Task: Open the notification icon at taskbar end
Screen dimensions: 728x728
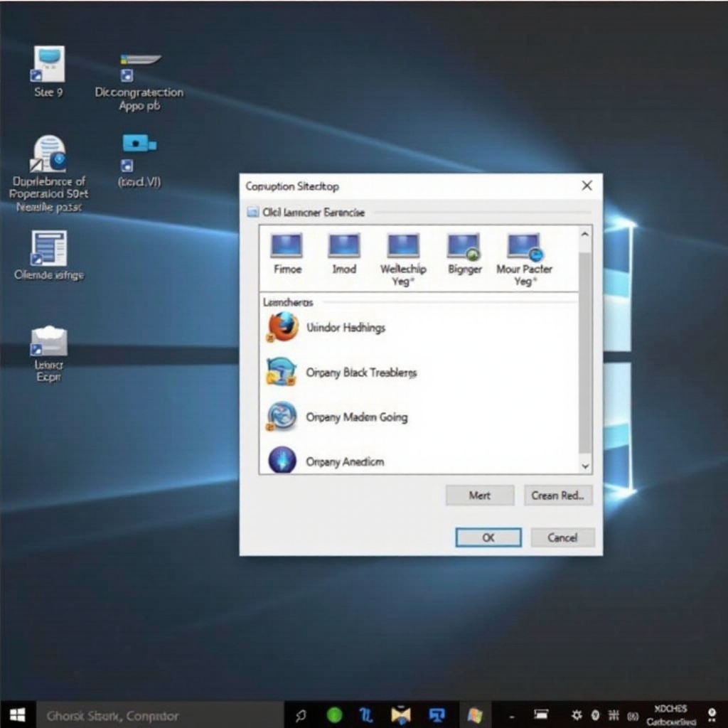Action: (x=712, y=715)
